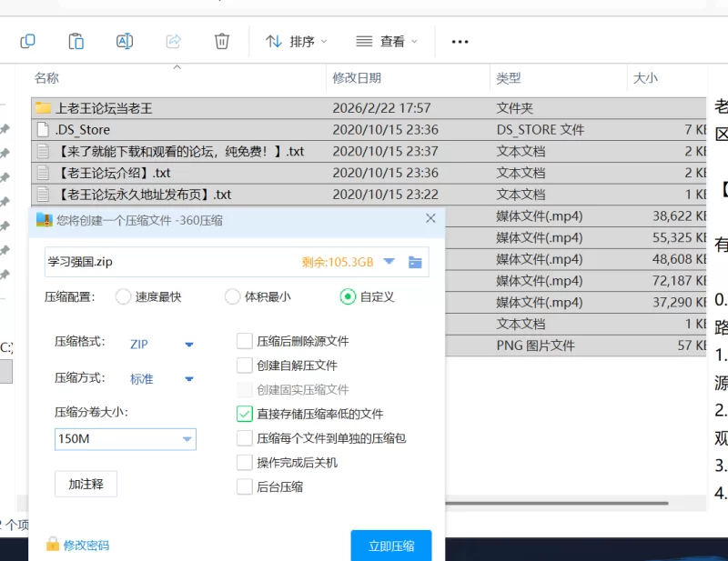Image resolution: width=728 pixels, height=561 pixels.
Task: Select the 速度最快 radio option
Action: click(124, 296)
